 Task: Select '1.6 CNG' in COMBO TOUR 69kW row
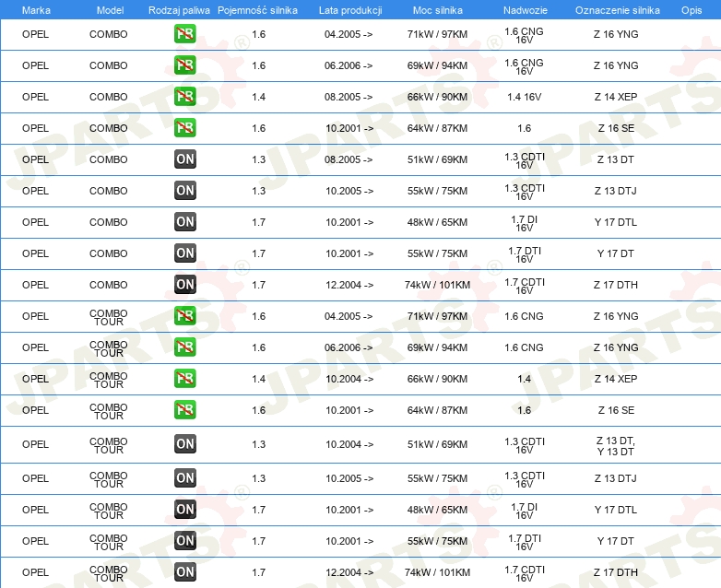(x=524, y=347)
